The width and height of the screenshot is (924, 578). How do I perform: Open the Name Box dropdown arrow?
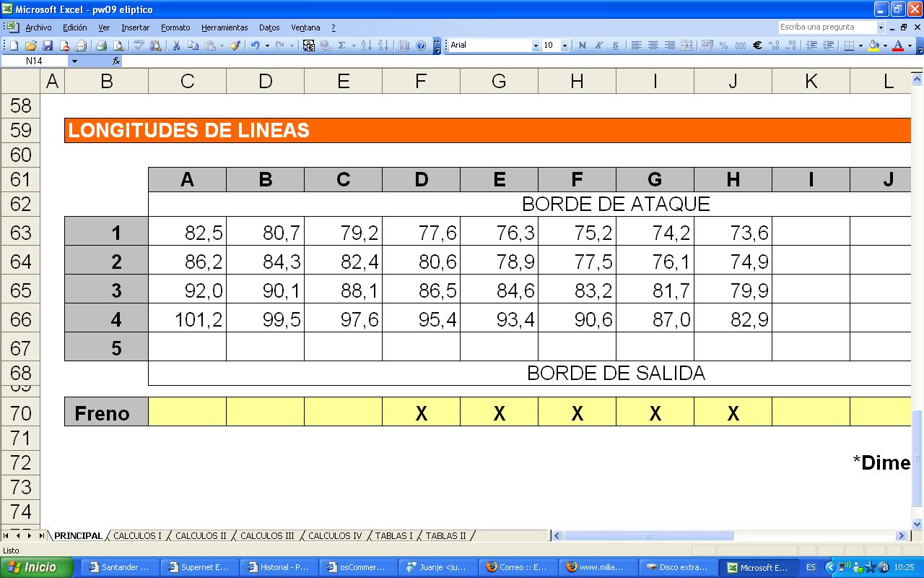pyautogui.click(x=74, y=61)
